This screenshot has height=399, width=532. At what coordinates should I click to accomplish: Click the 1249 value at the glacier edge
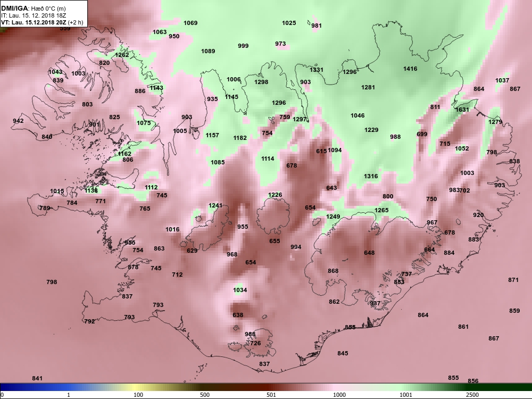(333, 217)
